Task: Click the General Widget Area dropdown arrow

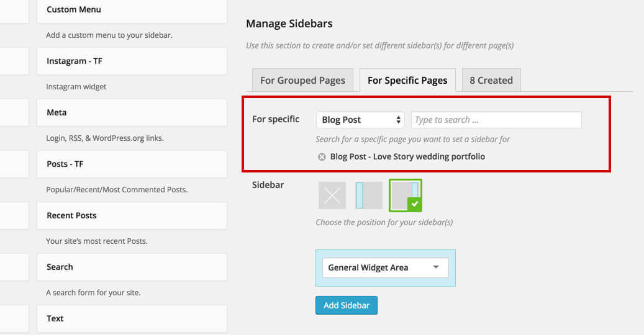Action: pos(436,267)
